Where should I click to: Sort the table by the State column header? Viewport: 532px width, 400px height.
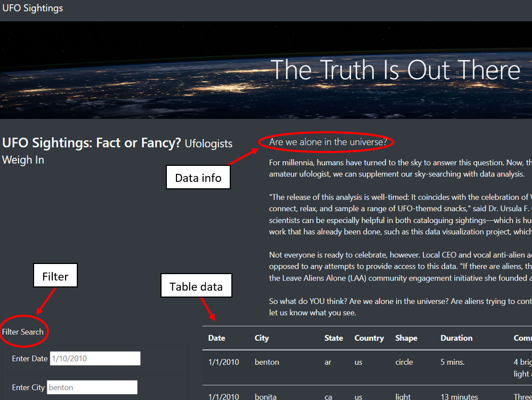[x=334, y=338]
